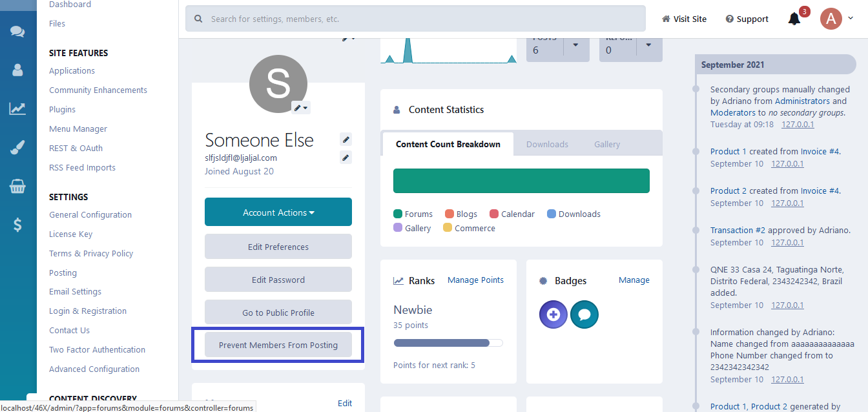Open the notifications bell icon
The height and width of the screenshot is (412, 868).
[x=794, y=19]
